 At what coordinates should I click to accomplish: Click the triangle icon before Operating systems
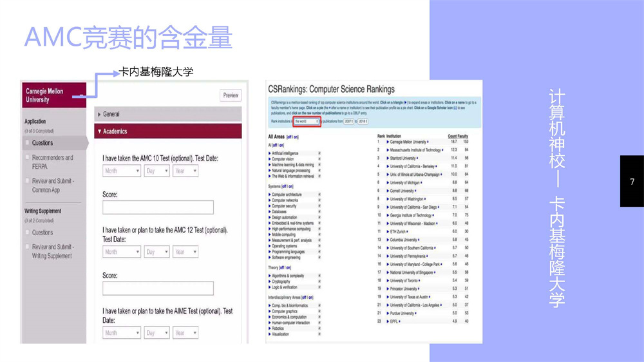click(x=270, y=246)
